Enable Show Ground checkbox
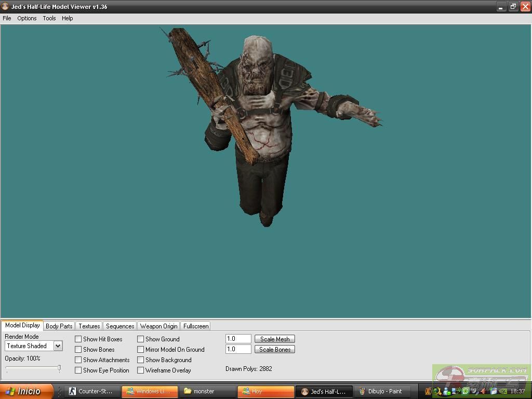Screen dimensions: 532x399 pos(140,339)
